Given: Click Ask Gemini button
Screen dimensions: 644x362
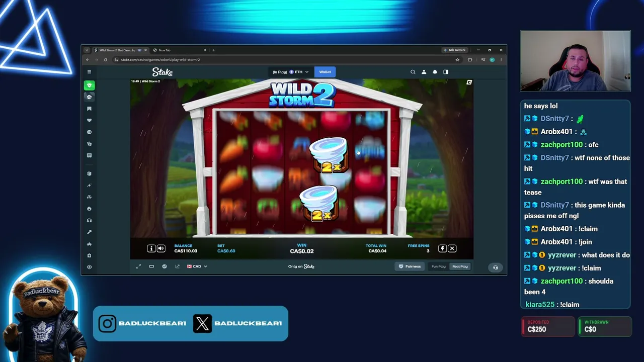Looking at the screenshot, I should coord(455,50).
